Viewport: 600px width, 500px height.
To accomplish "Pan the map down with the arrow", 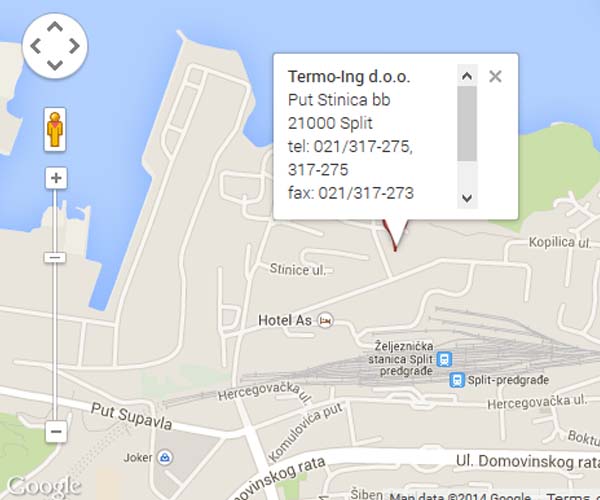I will pyautogui.click(x=55, y=65).
